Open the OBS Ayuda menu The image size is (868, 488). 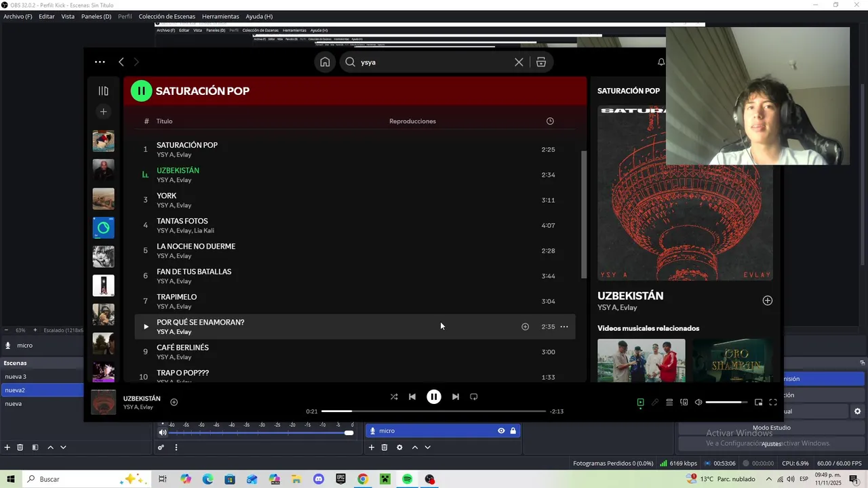[259, 16]
